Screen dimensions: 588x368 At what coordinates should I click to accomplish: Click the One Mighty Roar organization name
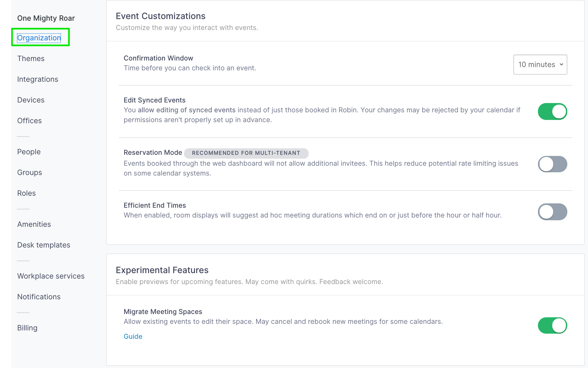[46, 18]
